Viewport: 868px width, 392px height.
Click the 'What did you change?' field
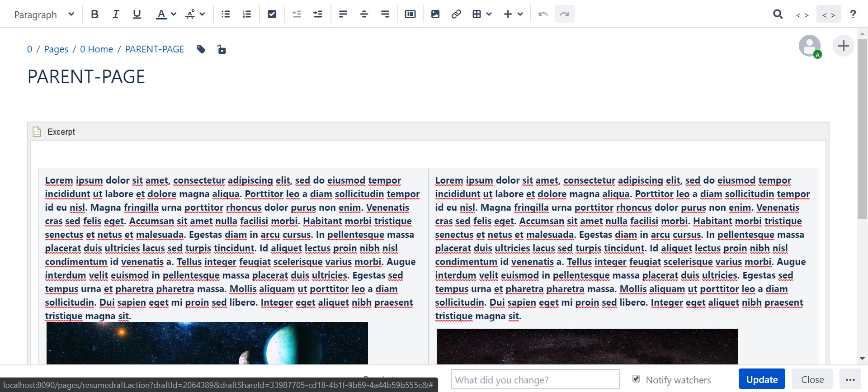coord(535,380)
